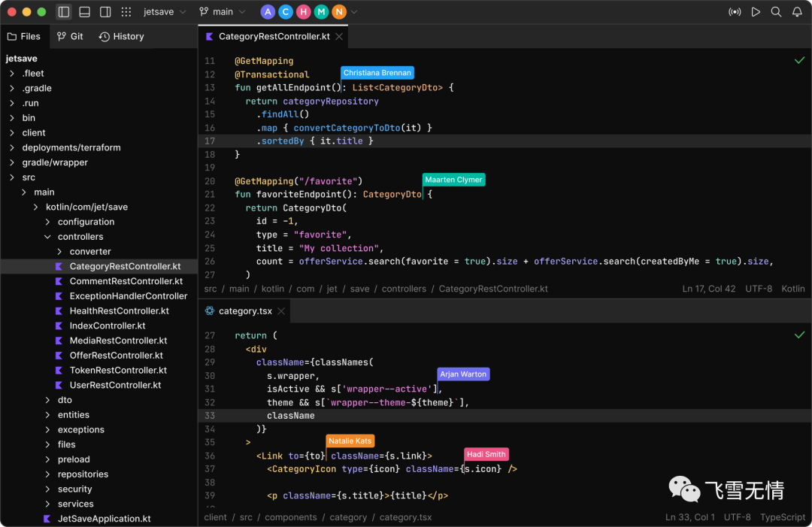812x527 pixels.
Task: Open search with magnifier icon
Action: [776, 12]
